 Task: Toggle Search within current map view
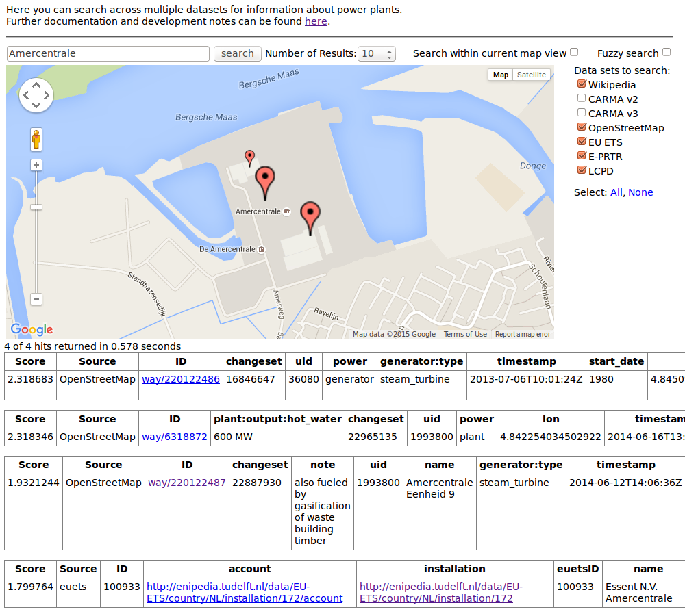pos(574,52)
